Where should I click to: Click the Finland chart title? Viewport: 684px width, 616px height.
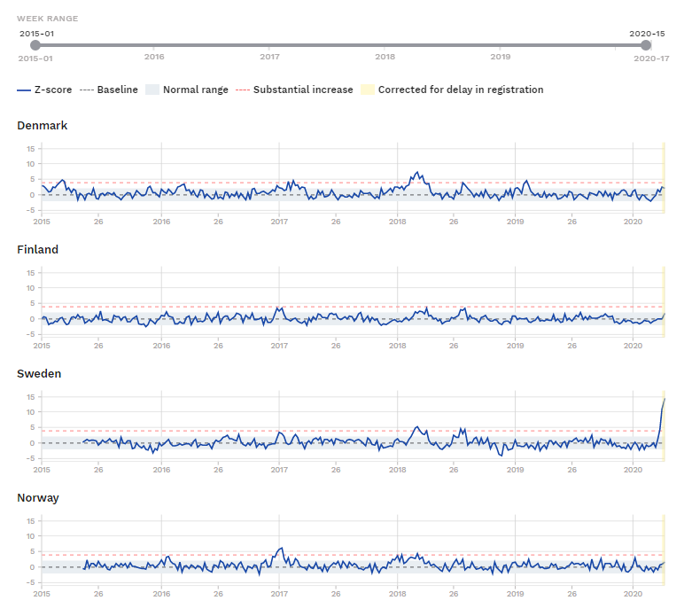pyautogui.click(x=37, y=250)
